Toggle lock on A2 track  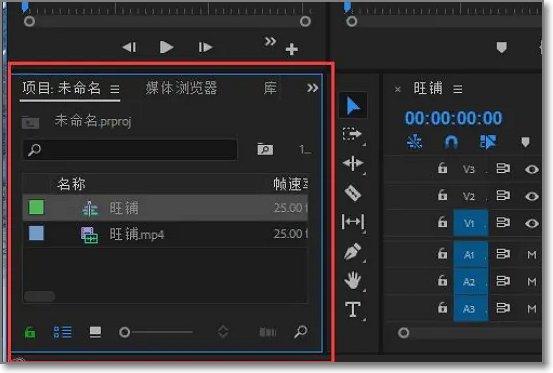point(442,281)
